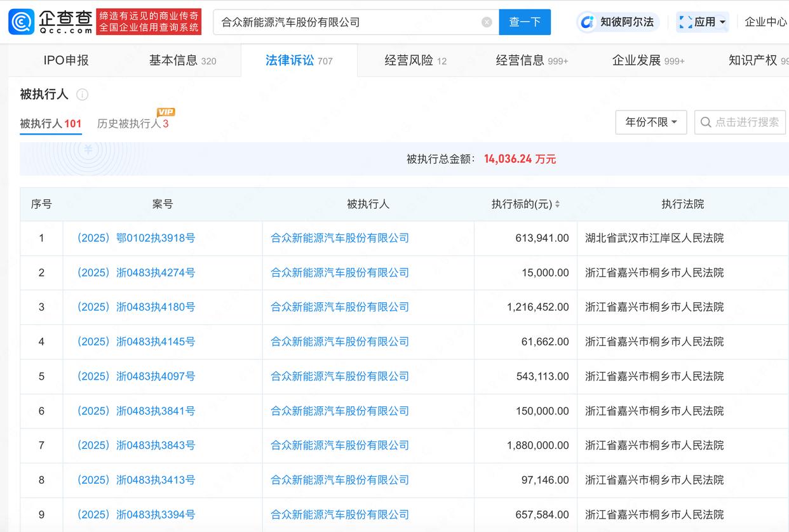Open the 知彼阿尔法 AI assistant icon
Viewport: 789px width, 532px height.
click(586, 22)
